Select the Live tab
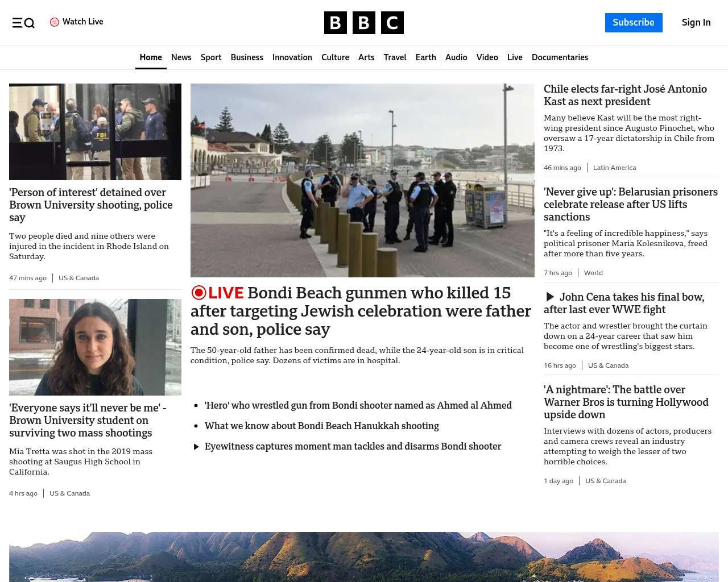The image size is (728, 582). 515,57
